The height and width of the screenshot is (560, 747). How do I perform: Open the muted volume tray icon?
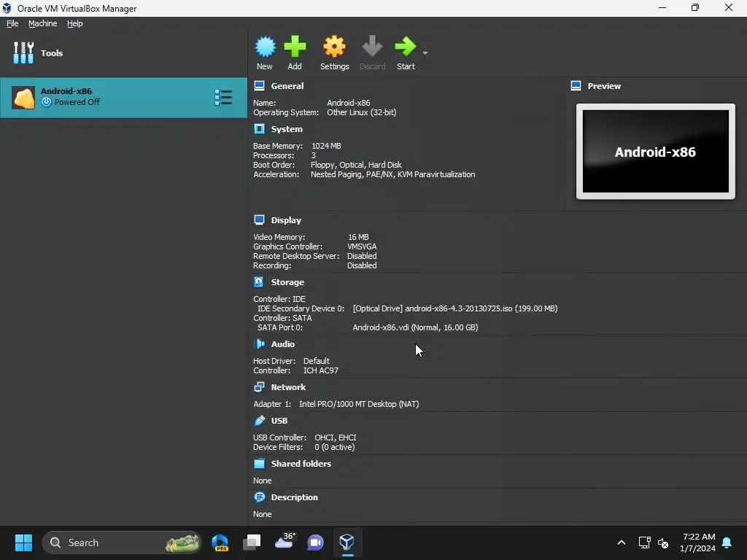[x=663, y=542]
